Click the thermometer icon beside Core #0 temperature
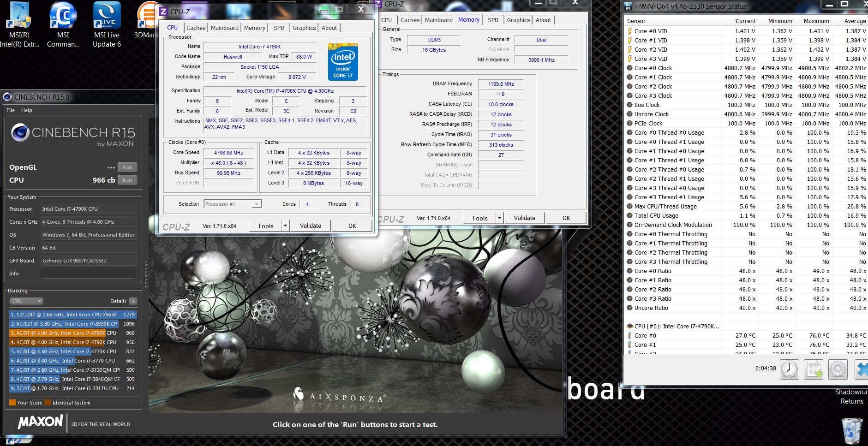This screenshot has height=446, width=868. [x=629, y=335]
